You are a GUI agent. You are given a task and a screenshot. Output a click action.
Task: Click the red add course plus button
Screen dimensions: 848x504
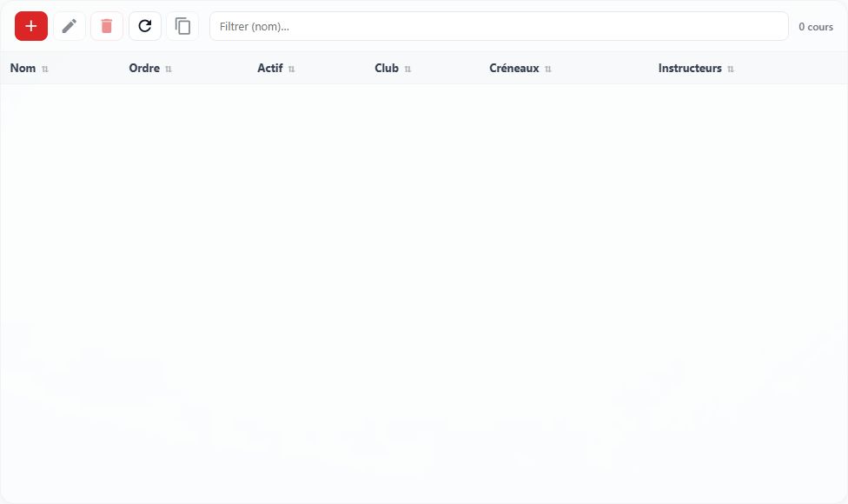pyautogui.click(x=31, y=26)
